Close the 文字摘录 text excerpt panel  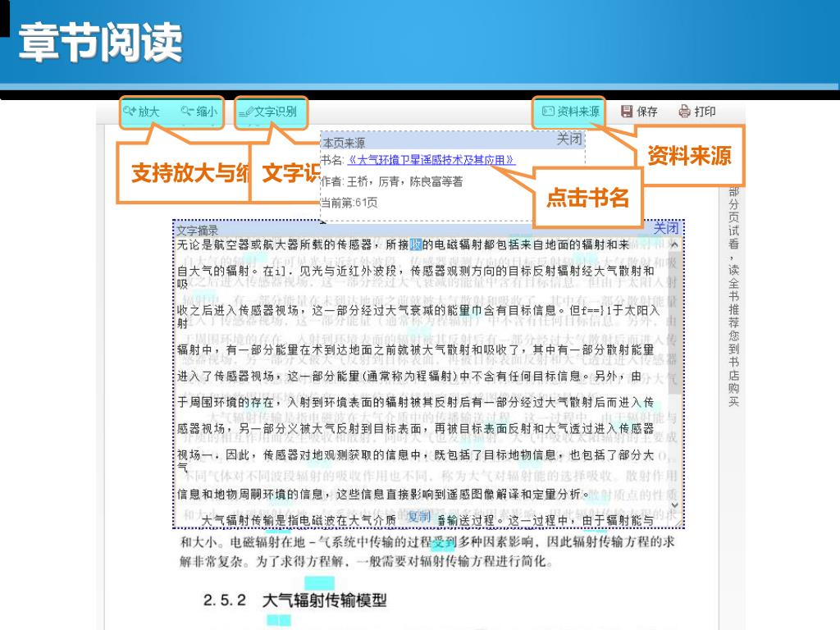[x=666, y=228]
